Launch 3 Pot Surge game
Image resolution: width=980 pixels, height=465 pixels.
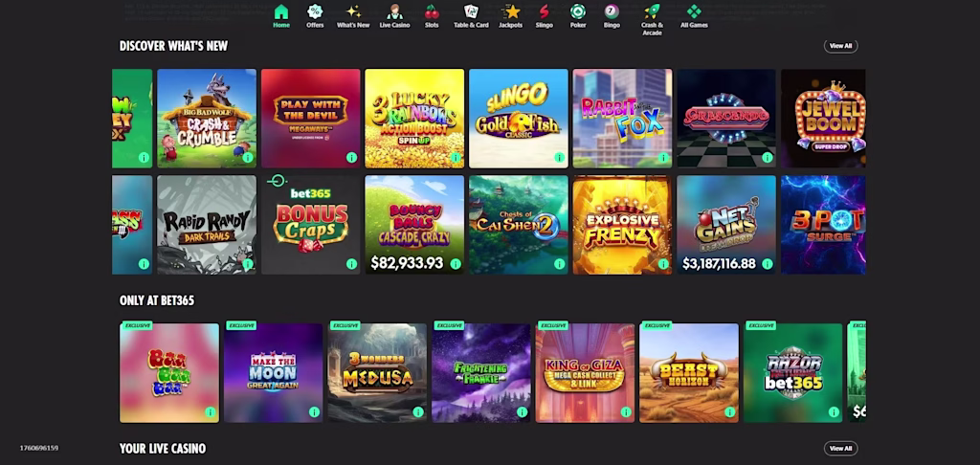click(x=823, y=225)
